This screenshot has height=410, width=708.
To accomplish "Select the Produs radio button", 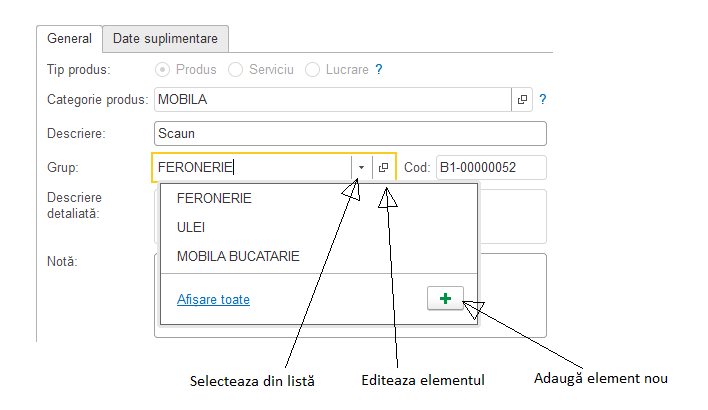I will [x=162, y=70].
